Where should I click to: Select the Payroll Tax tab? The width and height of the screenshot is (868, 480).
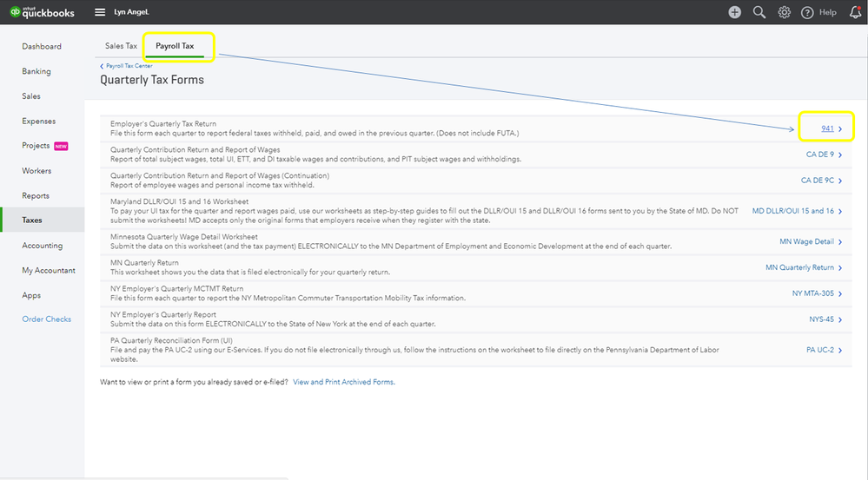click(175, 46)
